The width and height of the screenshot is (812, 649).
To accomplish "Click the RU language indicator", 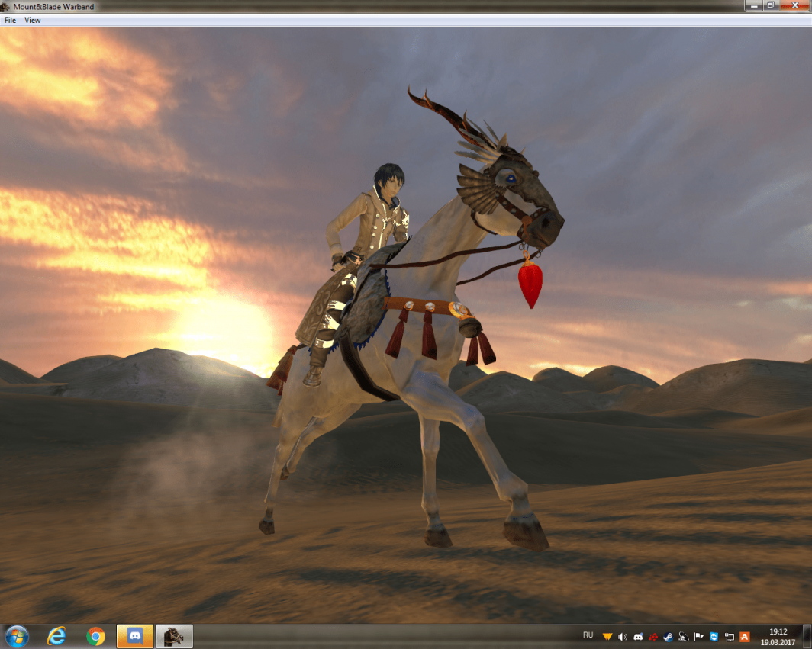I will tap(588, 635).
